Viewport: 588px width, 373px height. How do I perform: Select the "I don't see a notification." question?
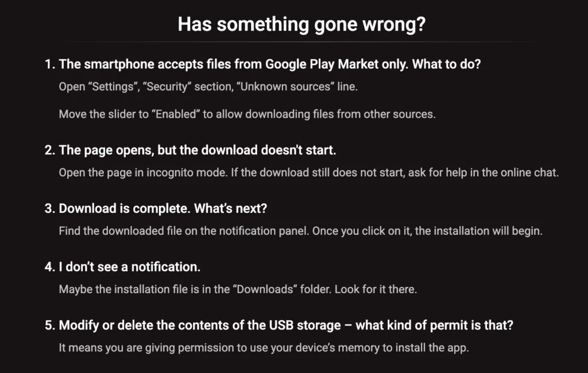coord(130,267)
